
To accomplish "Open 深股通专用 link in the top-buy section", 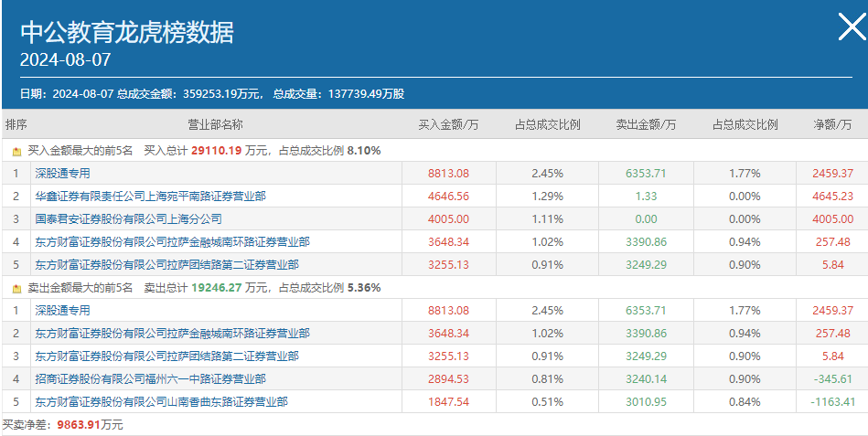I will click(62, 173).
